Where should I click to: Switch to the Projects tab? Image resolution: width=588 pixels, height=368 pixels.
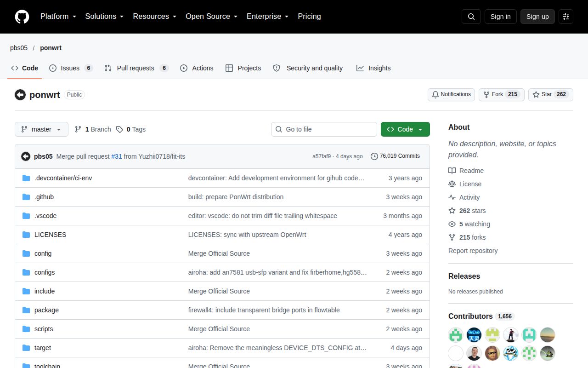click(243, 68)
